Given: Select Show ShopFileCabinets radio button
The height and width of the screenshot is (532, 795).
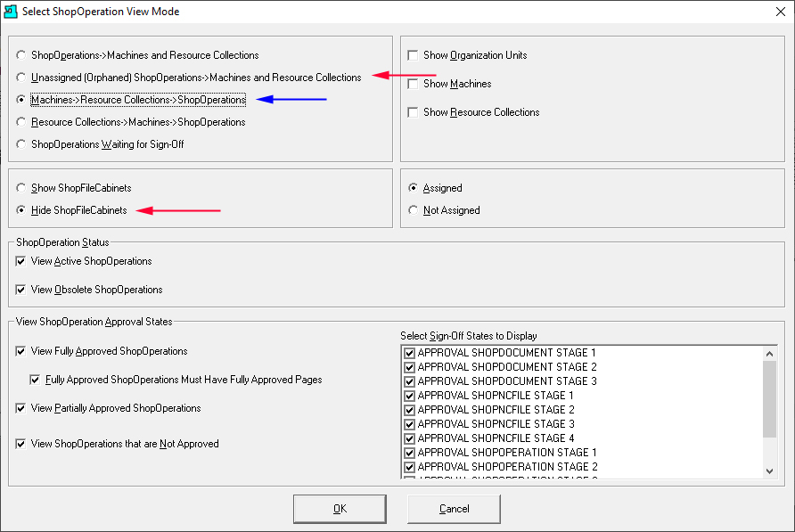Looking at the screenshot, I should click(20, 188).
